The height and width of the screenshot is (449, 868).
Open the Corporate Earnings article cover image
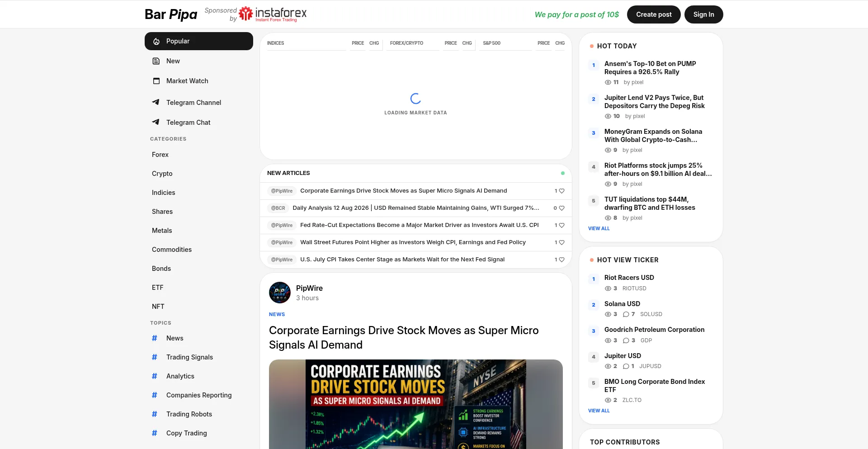[416, 404]
